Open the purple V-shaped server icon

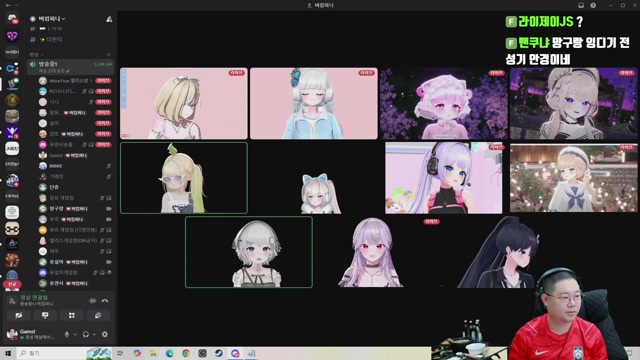pyautogui.click(x=12, y=132)
